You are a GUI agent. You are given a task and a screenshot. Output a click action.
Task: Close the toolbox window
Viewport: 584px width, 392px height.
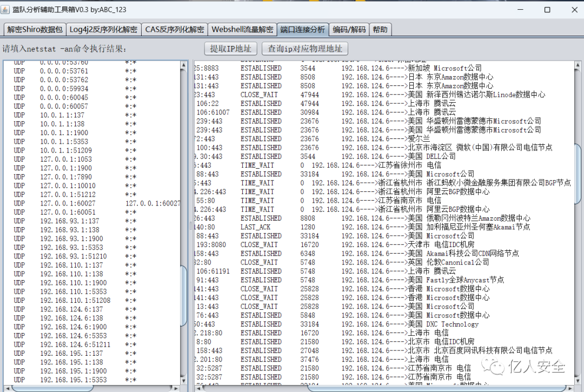click(x=574, y=10)
